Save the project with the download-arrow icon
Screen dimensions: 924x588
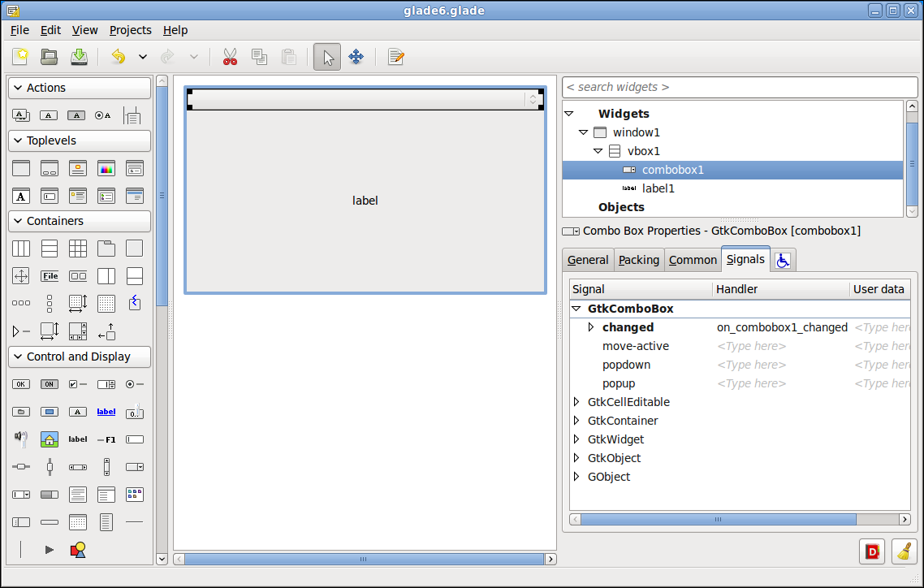(x=79, y=57)
